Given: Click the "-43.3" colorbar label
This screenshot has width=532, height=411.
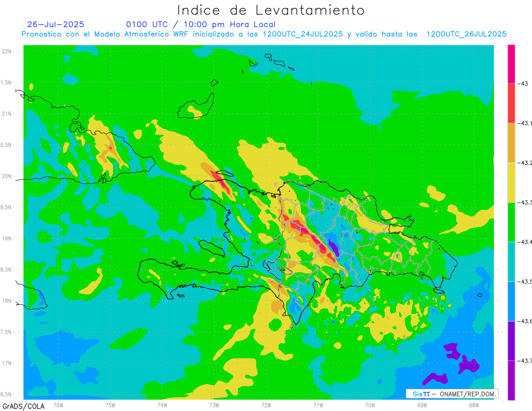Looking at the screenshot, I should click(x=524, y=202).
